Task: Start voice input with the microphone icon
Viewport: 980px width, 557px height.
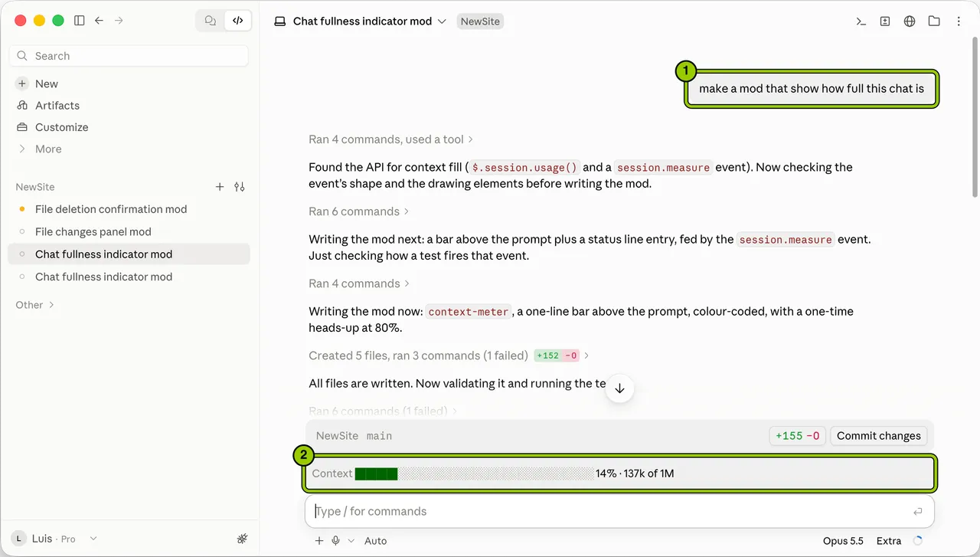Action: click(336, 541)
